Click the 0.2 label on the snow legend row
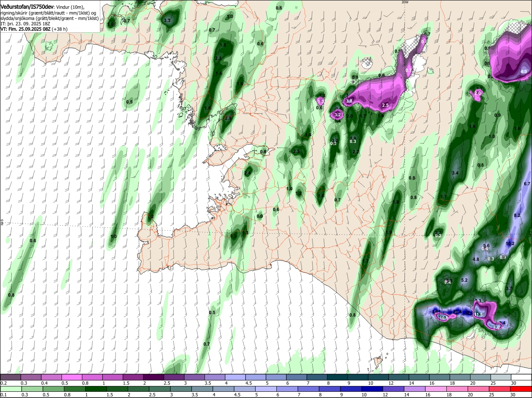The height and width of the screenshot is (398, 532). tap(4, 383)
